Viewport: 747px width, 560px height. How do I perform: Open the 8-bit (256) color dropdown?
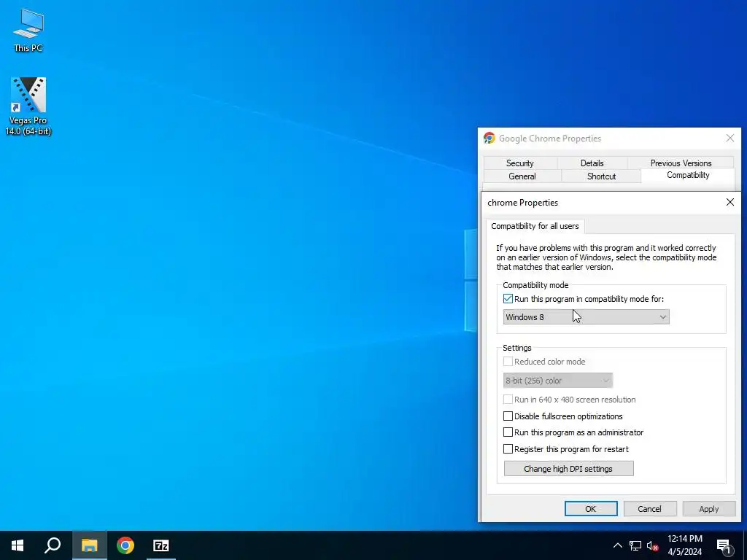pyautogui.click(x=558, y=381)
